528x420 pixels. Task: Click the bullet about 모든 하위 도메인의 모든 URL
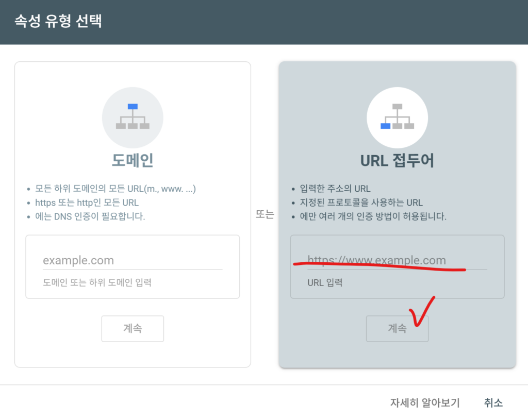point(115,189)
